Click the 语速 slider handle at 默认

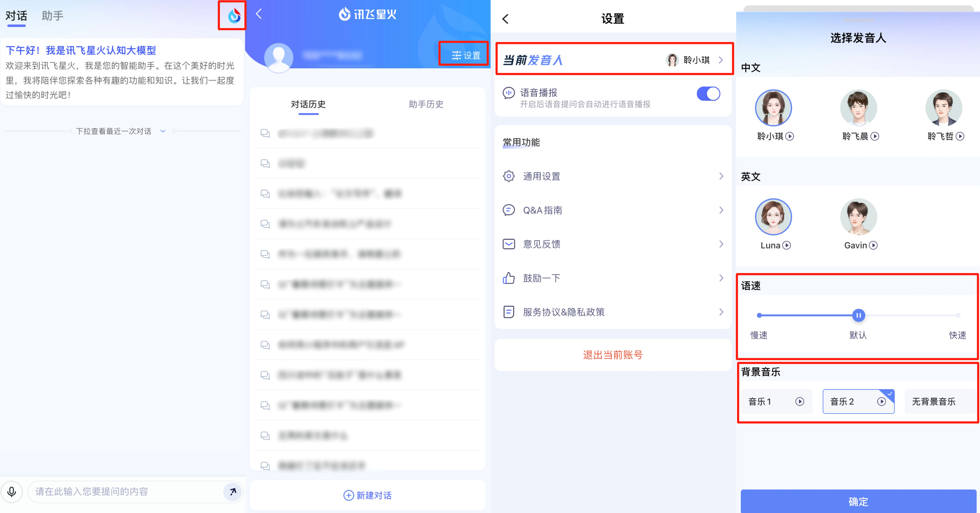click(858, 315)
